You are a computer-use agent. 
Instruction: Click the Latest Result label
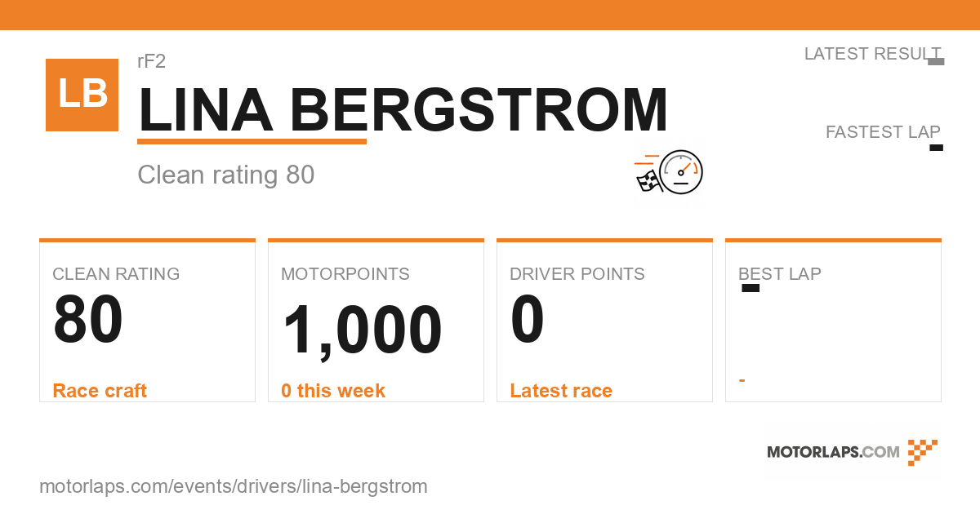pos(872,54)
